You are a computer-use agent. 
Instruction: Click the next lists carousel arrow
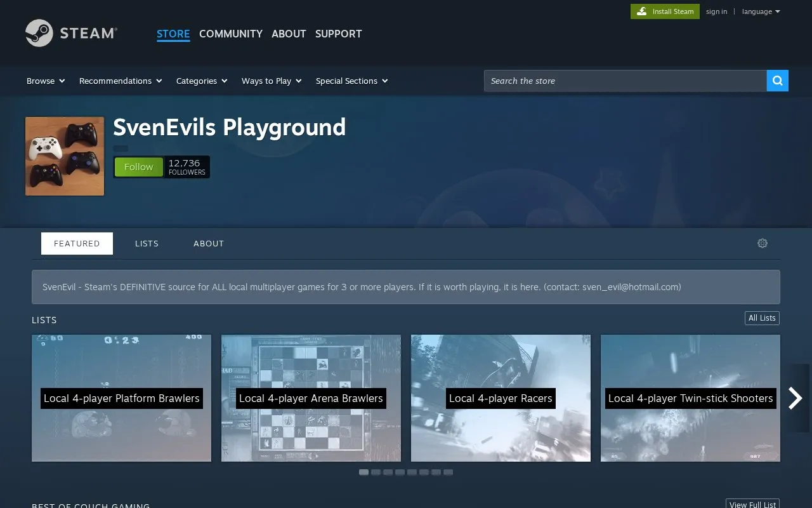796,398
